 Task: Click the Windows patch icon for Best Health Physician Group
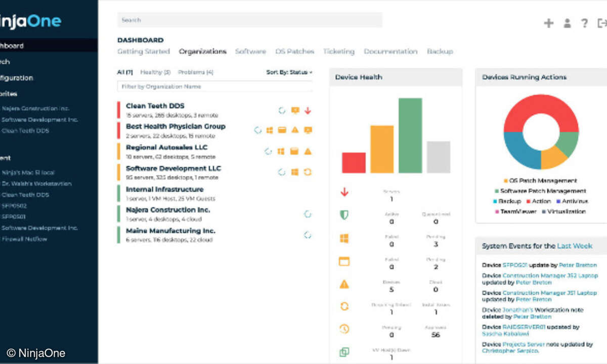click(x=270, y=130)
